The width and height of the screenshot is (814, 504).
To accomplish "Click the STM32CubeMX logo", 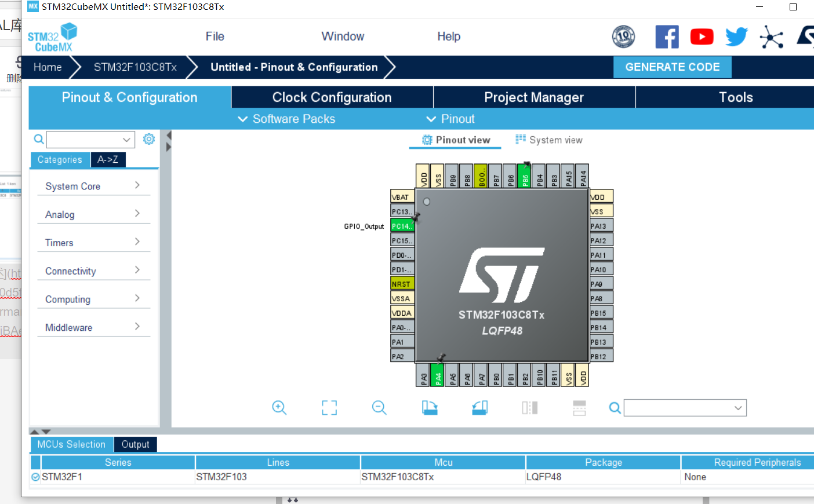I will pos(52,38).
